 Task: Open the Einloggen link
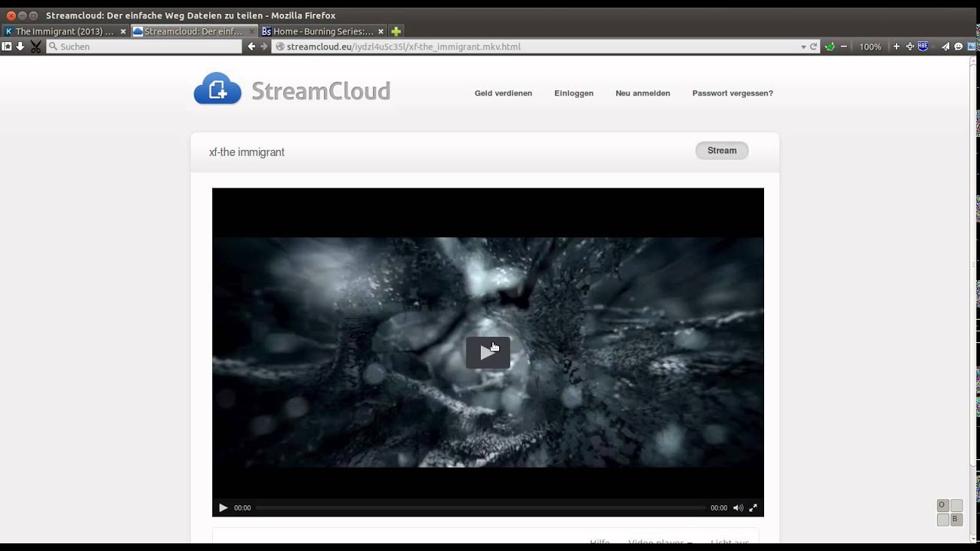[x=573, y=93]
